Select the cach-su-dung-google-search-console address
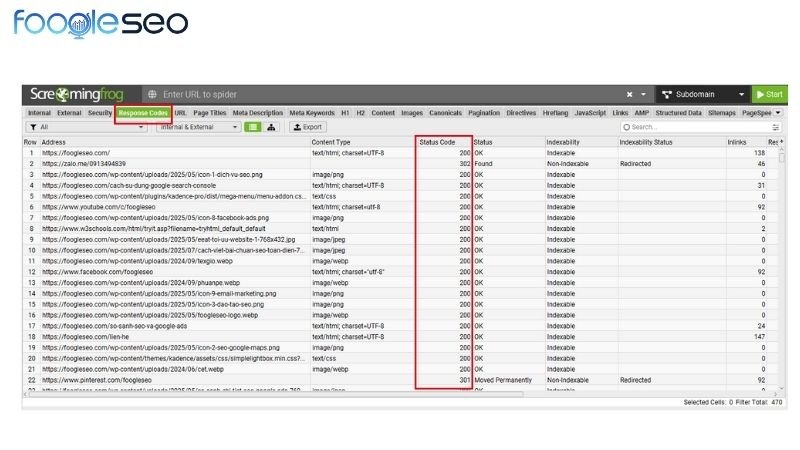Screen dimensions: 800x450 (129, 186)
